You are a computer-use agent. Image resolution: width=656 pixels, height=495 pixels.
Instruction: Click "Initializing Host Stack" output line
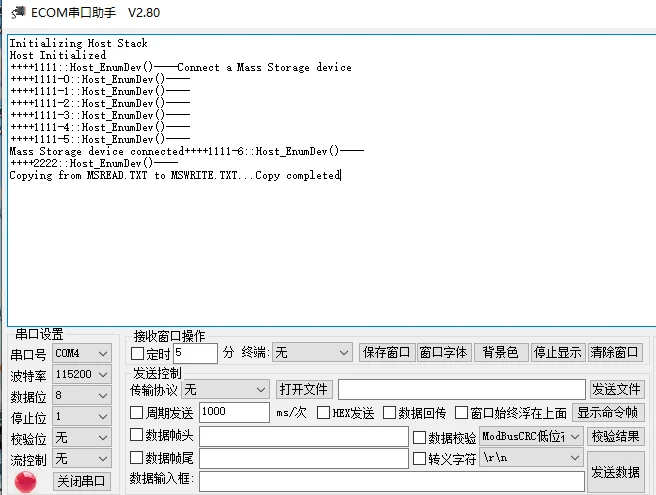click(x=78, y=43)
